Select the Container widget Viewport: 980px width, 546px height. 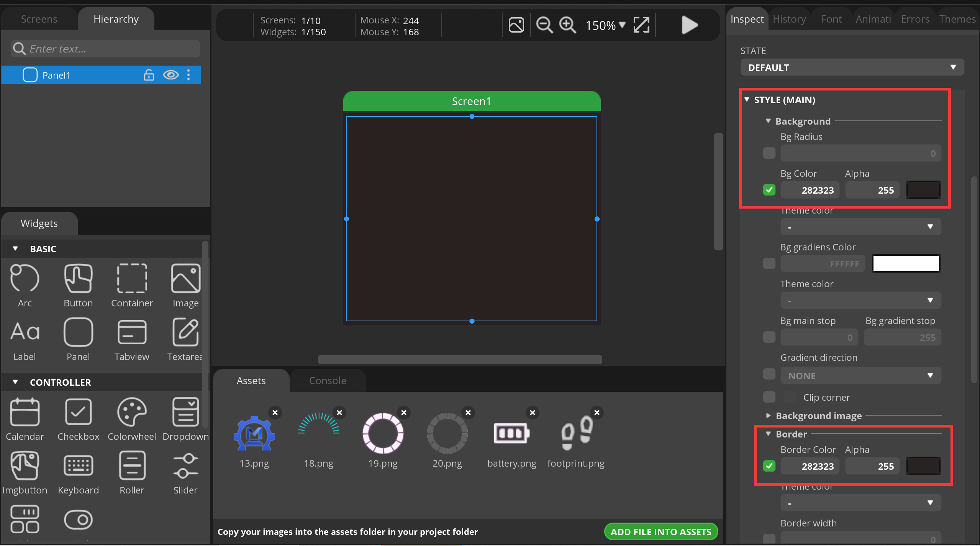pyautogui.click(x=132, y=285)
